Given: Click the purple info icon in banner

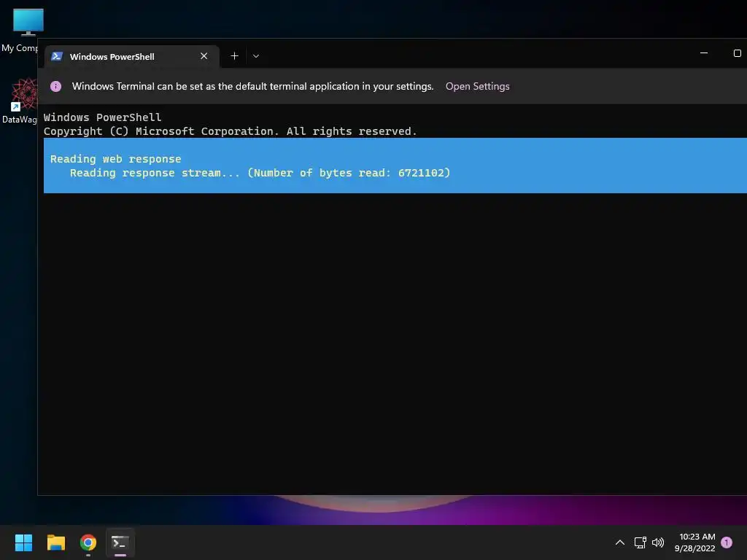Looking at the screenshot, I should (x=55, y=86).
